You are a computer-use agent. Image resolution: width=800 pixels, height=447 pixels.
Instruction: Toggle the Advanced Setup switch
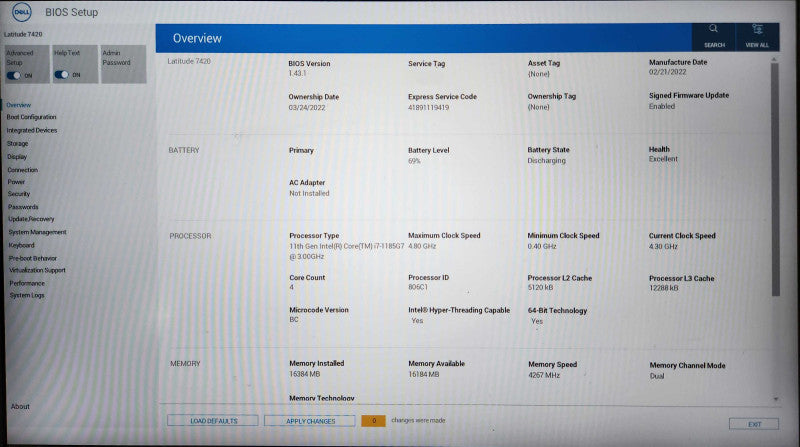(x=14, y=76)
